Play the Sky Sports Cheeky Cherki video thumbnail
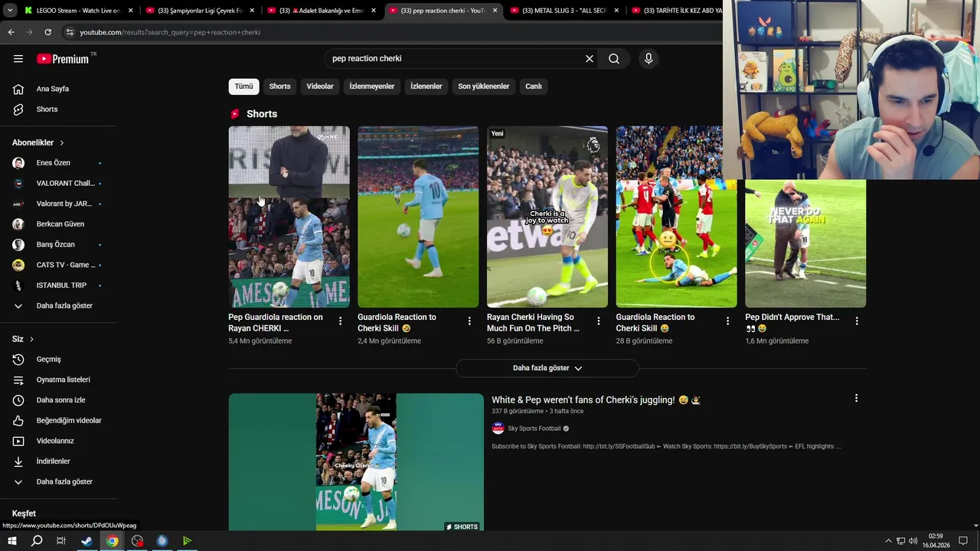980x551 pixels. pyautogui.click(x=356, y=462)
